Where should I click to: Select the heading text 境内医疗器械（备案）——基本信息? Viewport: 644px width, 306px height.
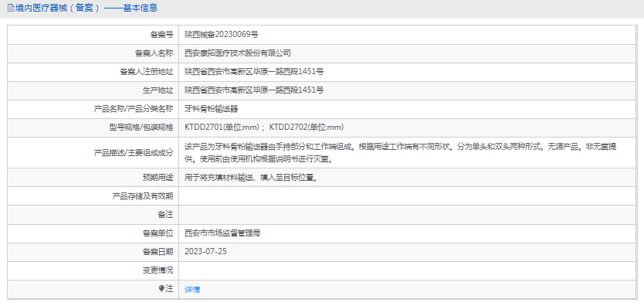click(x=86, y=8)
